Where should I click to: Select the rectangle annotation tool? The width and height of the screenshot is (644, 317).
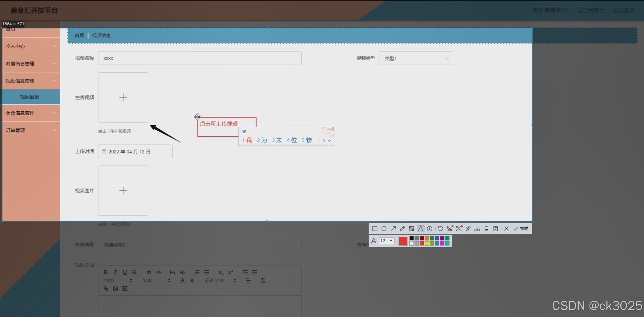pyautogui.click(x=375, y=229)
